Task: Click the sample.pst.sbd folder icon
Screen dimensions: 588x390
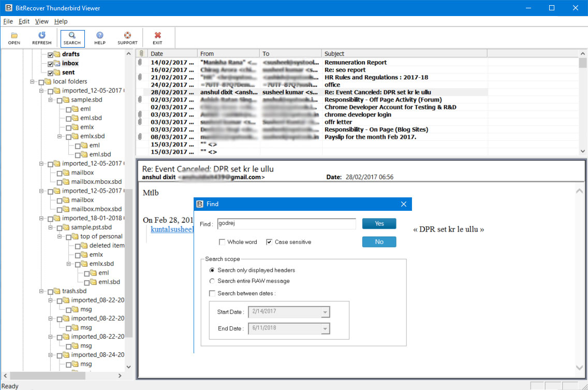Action: point(66,227)
